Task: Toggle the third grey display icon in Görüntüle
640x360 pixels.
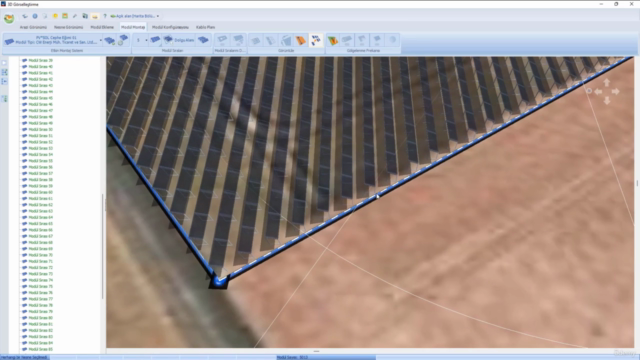Action: click(x=286, y=40)
